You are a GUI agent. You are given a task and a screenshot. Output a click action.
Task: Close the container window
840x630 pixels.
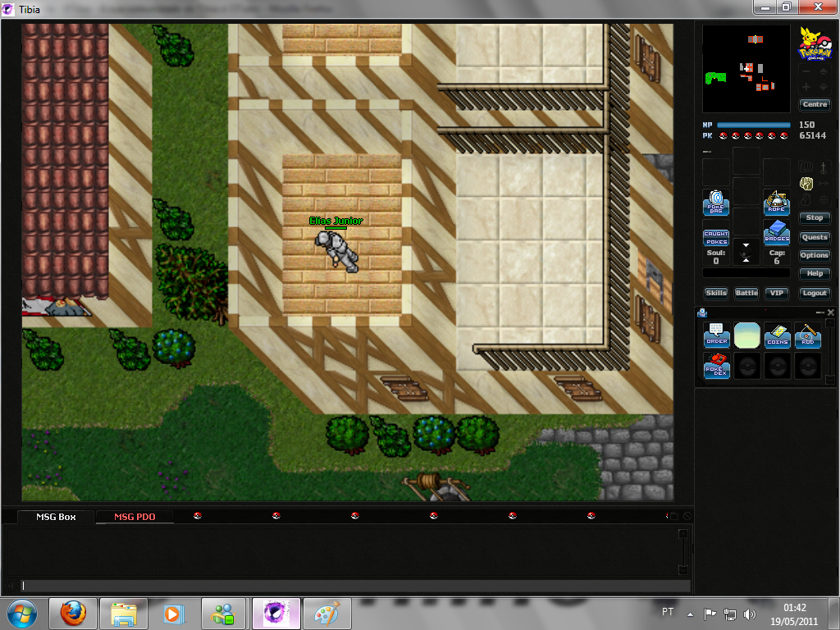point(831,313)
